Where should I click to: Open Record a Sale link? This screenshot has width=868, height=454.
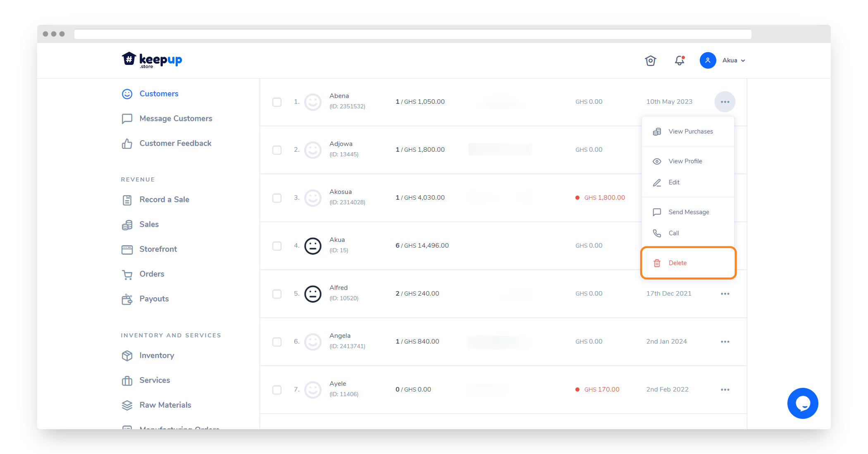(164, 199)
